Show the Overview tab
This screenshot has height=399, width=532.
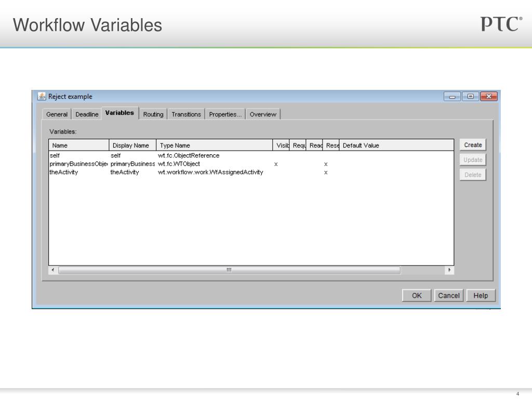pyautogui.click(x=263, y=114)
